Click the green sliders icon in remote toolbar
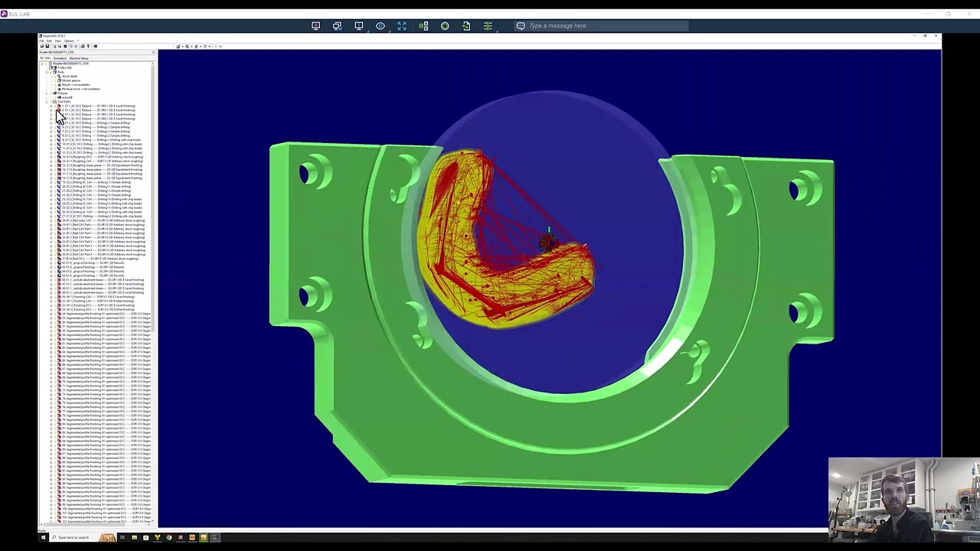Screen dimensions: 980x551 click(x=488, y=26)
